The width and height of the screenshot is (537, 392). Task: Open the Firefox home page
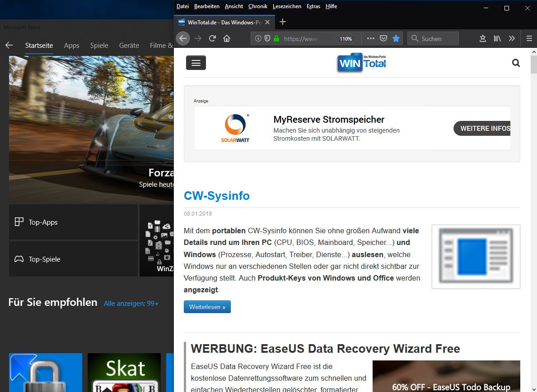pyautogui.click(x=227, y=38)
